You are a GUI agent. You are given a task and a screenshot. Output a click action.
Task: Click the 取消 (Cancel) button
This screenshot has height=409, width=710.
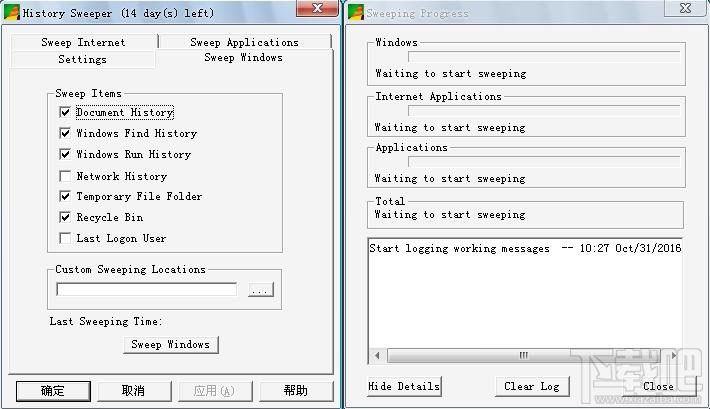134,391
